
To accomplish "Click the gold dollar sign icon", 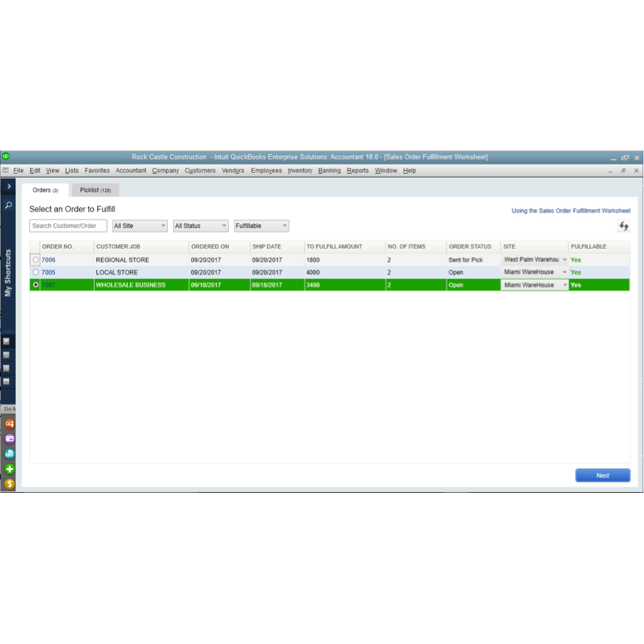I will (x=10, y=484).
